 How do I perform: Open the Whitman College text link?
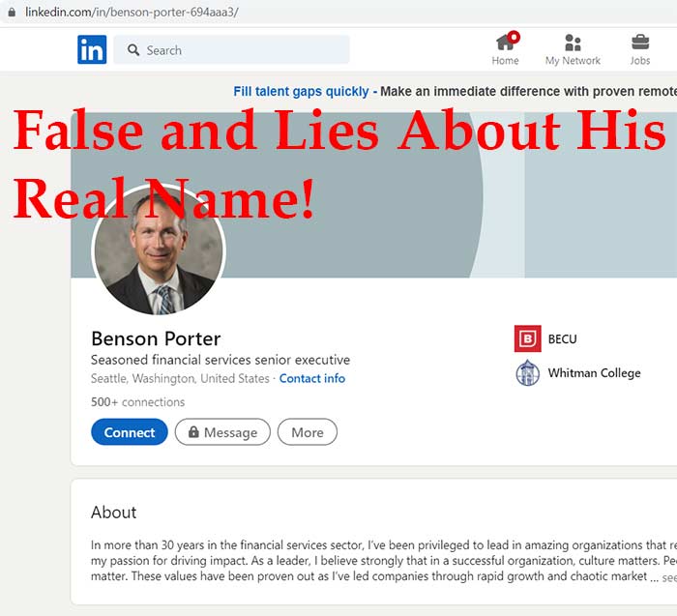pos(594,373)
